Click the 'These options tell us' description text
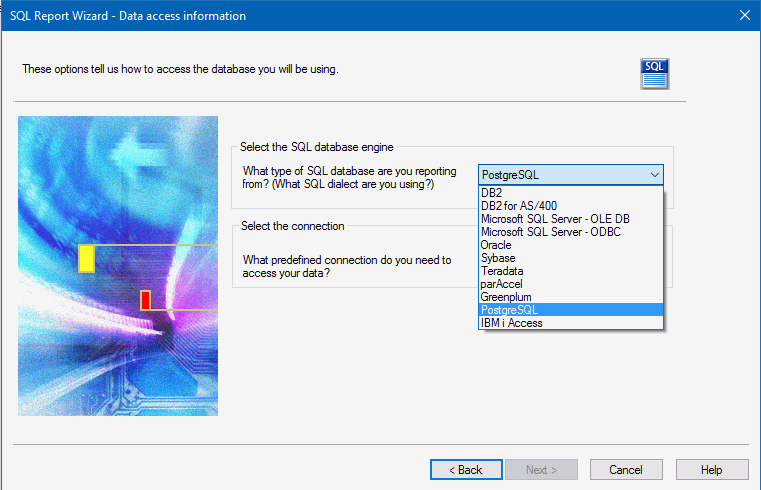Viewport: 761px width, 490px height. 180,69
